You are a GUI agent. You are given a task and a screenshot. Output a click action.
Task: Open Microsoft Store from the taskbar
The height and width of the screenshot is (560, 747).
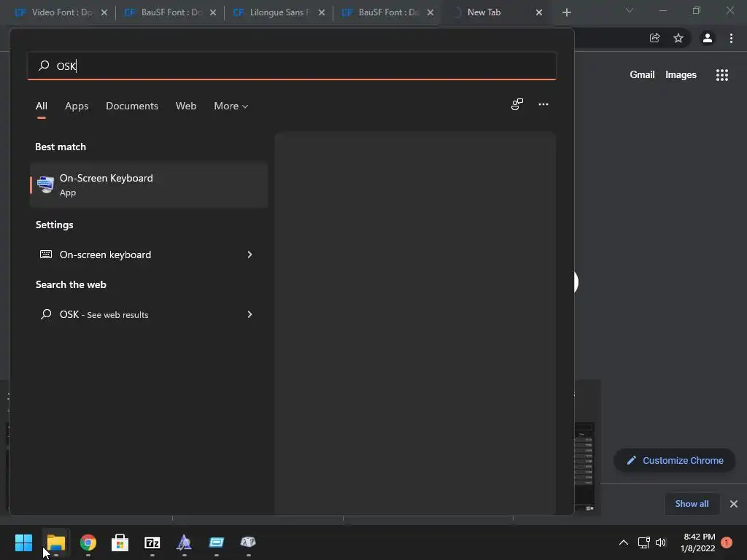point(120,542)
